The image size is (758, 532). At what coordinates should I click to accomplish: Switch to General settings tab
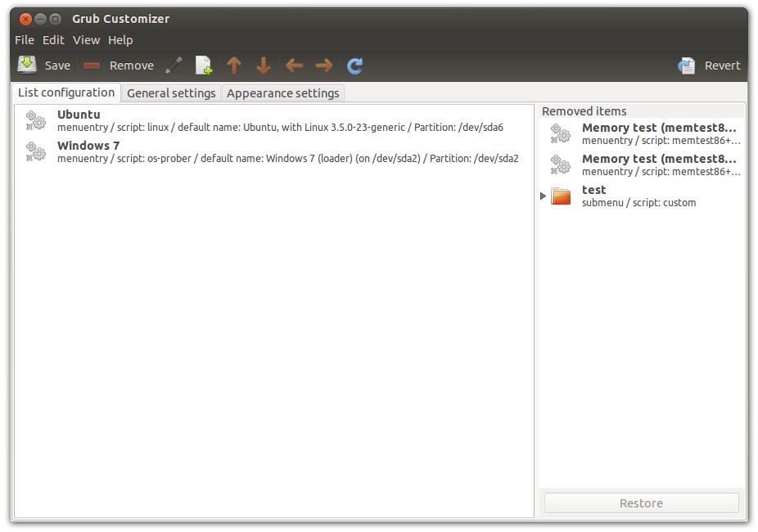click(x=171, y=93)
